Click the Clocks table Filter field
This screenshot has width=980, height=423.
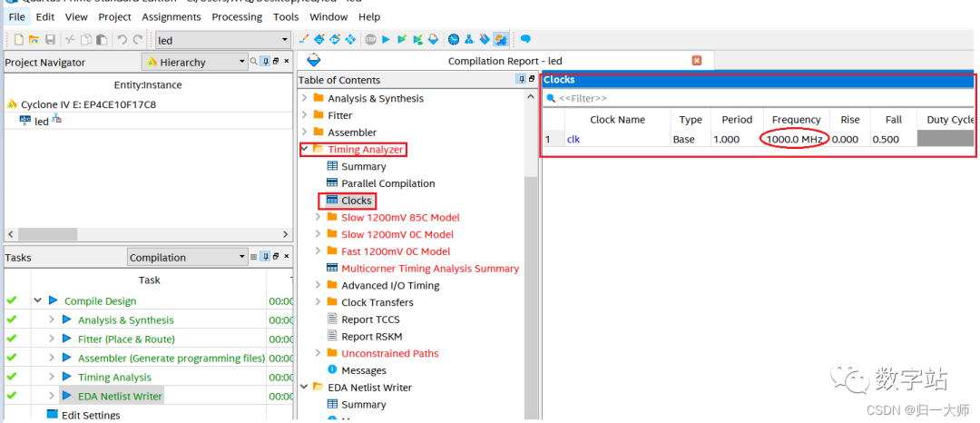[x=758, y=98]
